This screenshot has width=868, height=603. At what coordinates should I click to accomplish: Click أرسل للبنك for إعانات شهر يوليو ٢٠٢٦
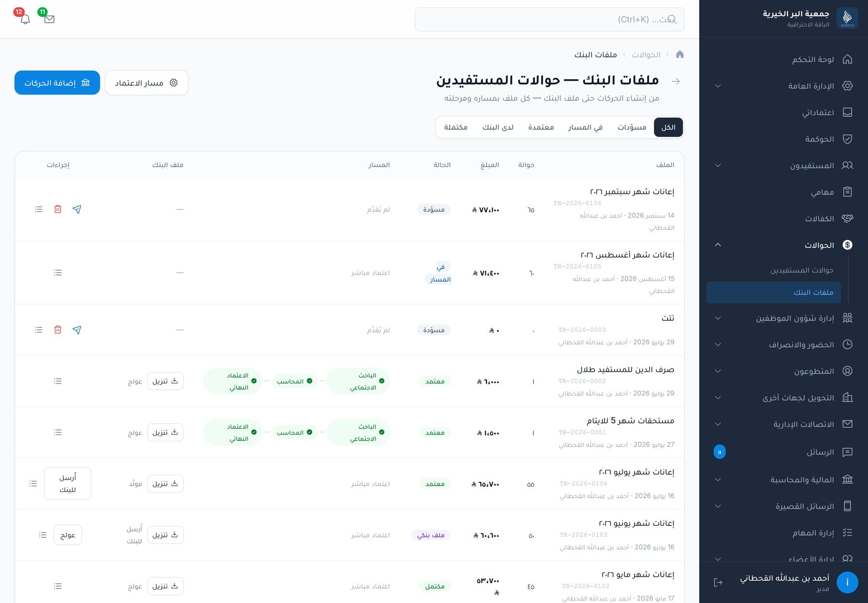[x=68, y=483]
